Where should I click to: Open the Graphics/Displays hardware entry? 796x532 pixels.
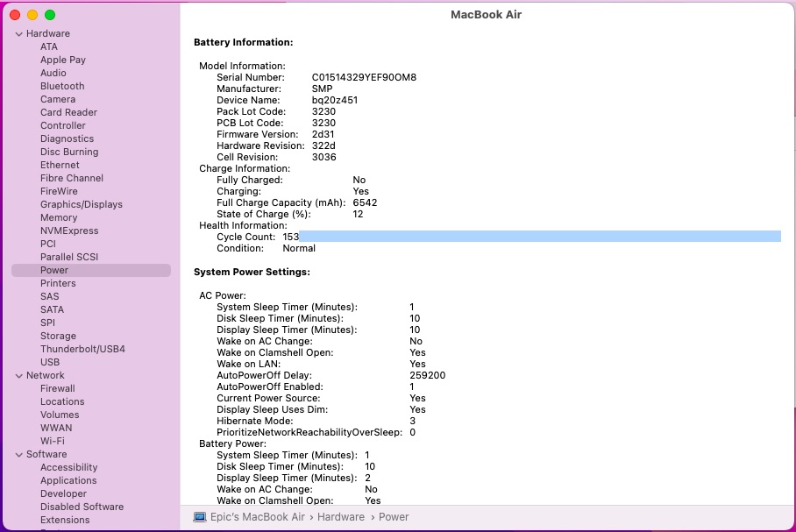(82, 204)
